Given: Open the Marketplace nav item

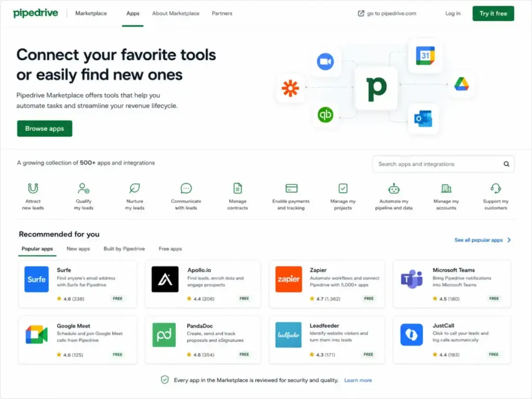Looking at the screenshot, I should (x=91, y=13).
